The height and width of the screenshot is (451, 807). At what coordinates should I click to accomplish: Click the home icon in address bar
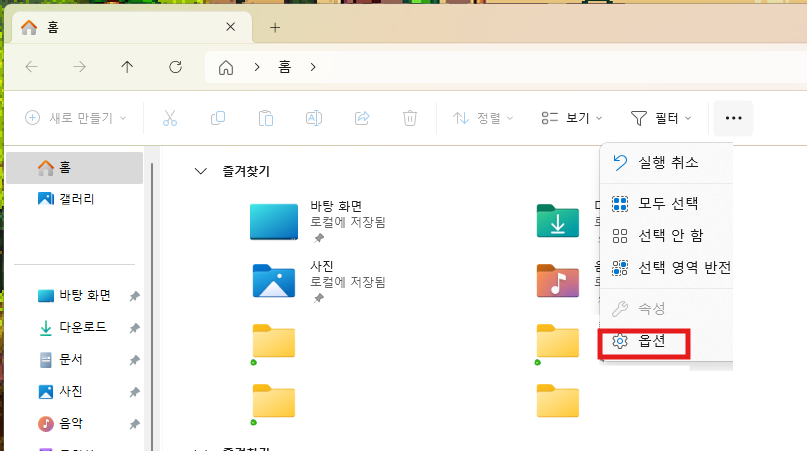[226, 67]
